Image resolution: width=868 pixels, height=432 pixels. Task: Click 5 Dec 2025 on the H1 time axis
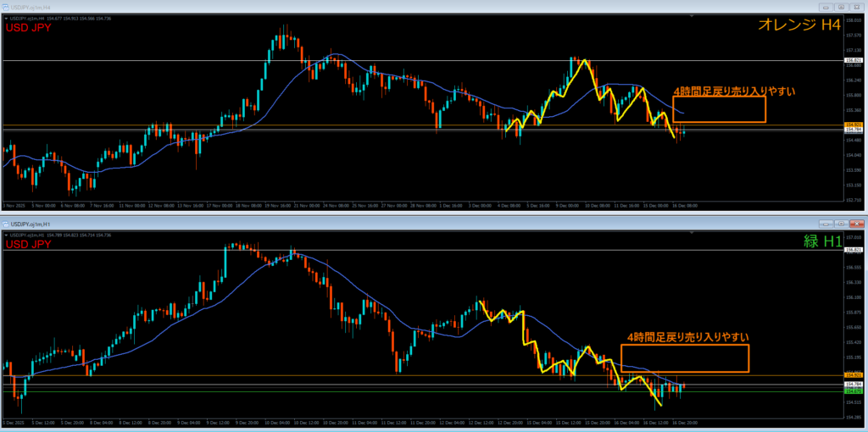pyautogui.click(x=13, y=423)
